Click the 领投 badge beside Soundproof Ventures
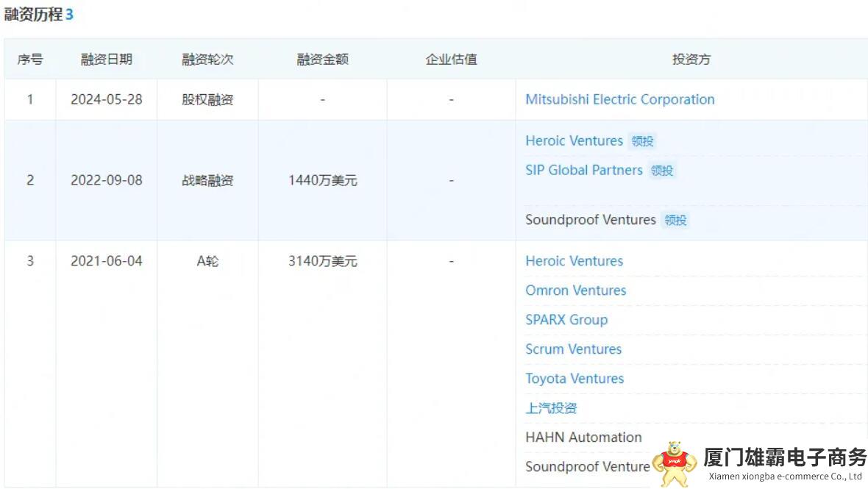 point(675,220)
